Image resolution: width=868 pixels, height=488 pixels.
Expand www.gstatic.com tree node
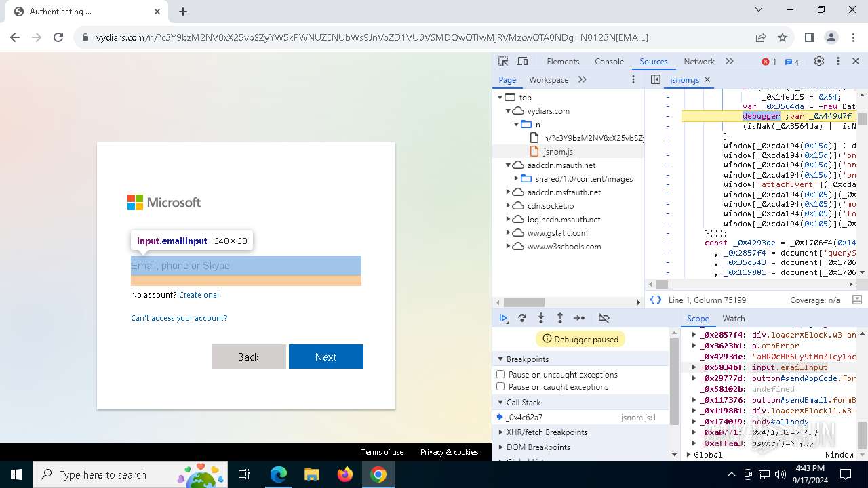[x=508, y=233]
